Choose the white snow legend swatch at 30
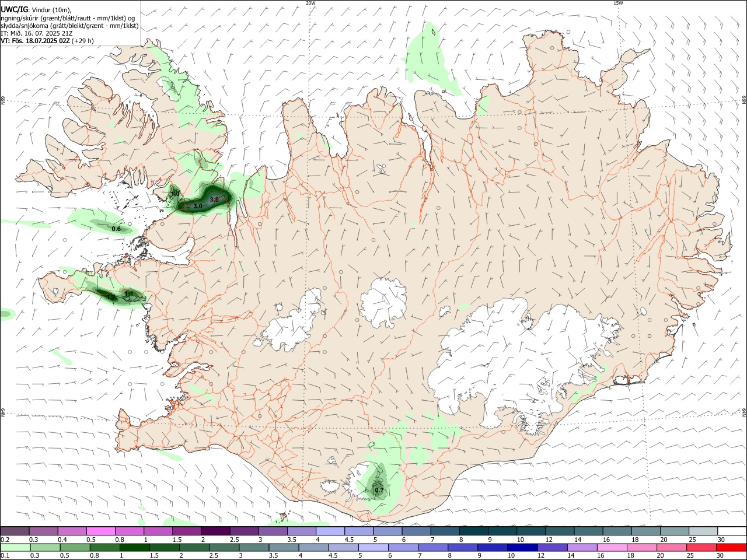The width and height of the screenshot is (747, 560). pos(732,531)
